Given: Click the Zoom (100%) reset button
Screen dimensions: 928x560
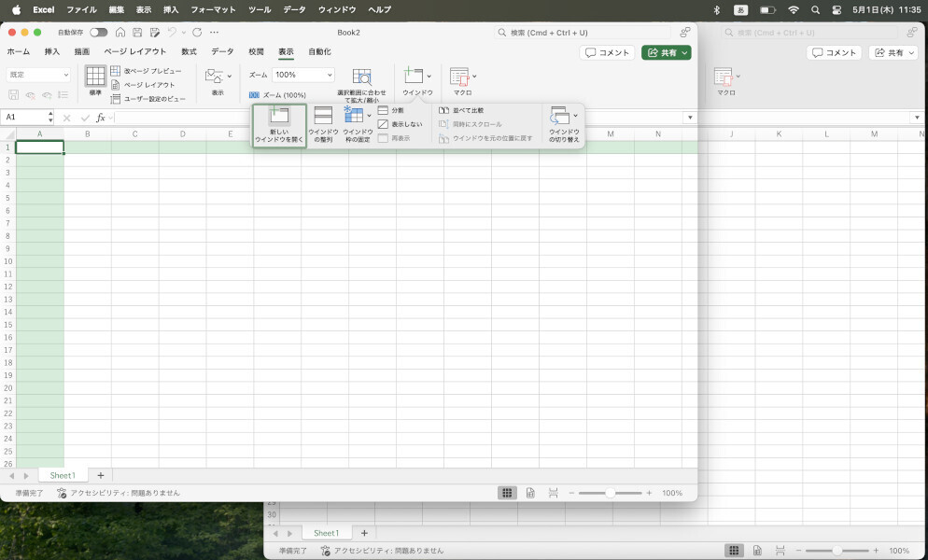Looking at the screenshot, I should pos(277,94).
